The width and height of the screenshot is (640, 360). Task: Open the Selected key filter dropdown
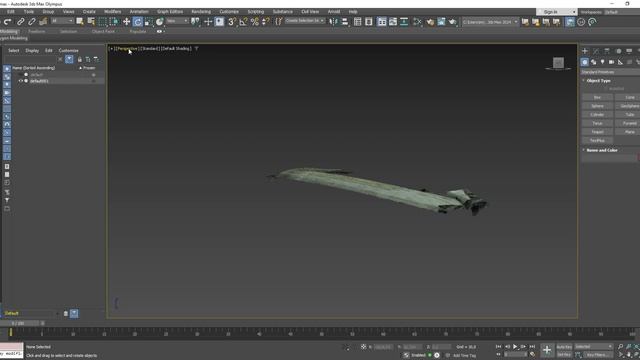[x=593, y=347]
